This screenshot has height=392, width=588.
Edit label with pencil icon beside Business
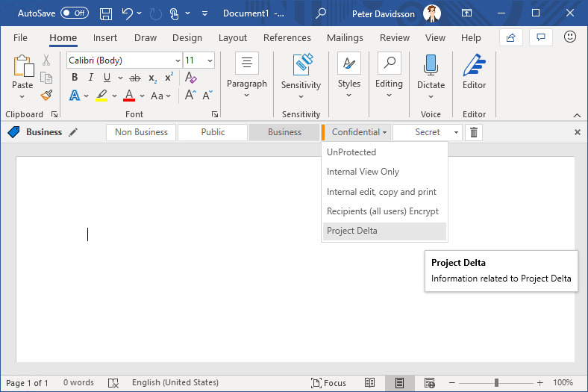73,132
